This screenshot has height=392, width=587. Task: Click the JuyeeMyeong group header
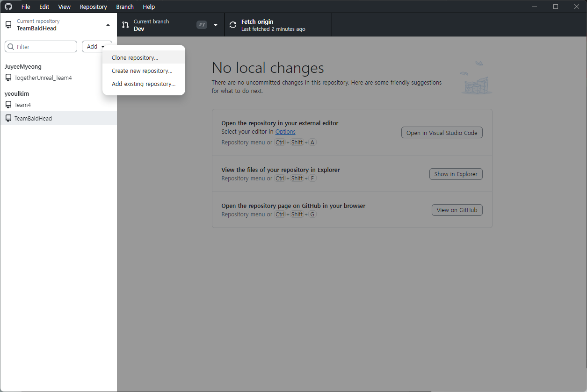click(23, 67)
